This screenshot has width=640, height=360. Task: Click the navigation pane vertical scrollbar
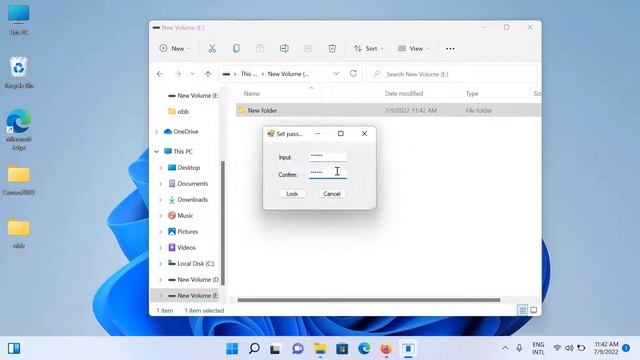223,223
